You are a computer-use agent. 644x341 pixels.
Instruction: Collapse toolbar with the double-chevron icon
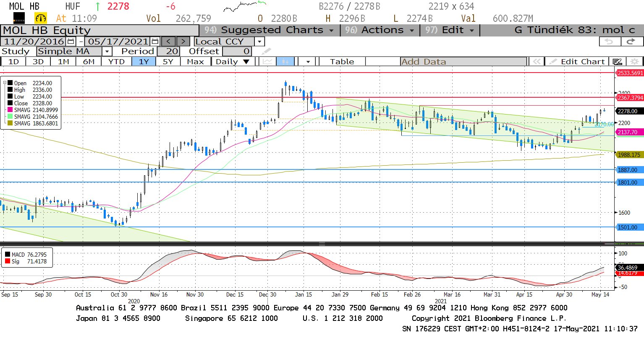537,62
